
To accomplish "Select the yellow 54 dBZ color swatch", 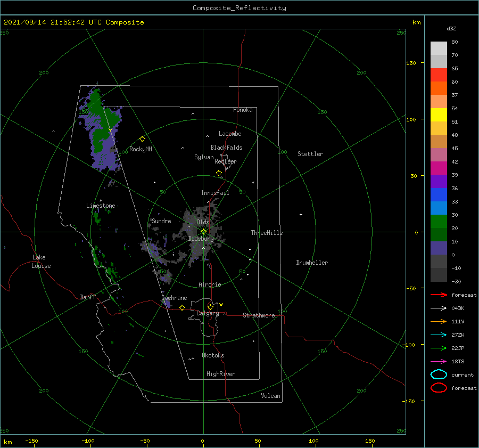I will [x=439, y=115].
